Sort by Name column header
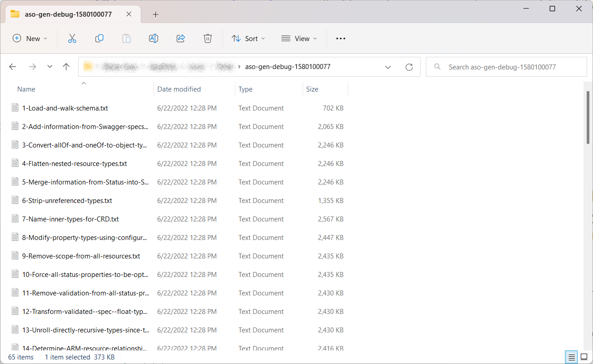The width and height of the screenshot is (593, 364). pyautogui.click(x=26, y=89)
